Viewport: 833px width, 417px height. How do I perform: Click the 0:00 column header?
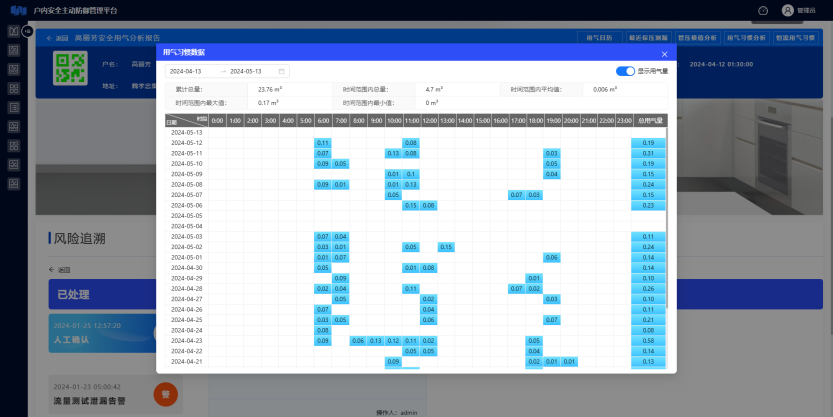217,121
